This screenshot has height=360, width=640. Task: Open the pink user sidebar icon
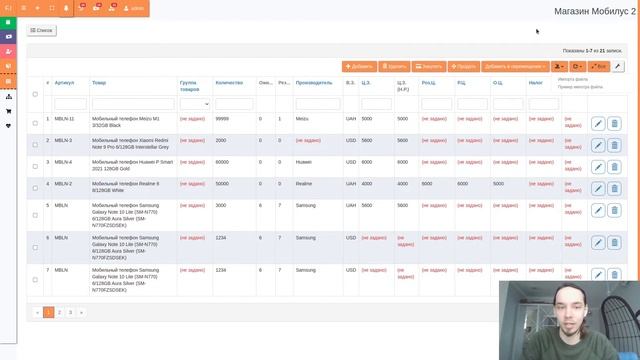[8, 51]
